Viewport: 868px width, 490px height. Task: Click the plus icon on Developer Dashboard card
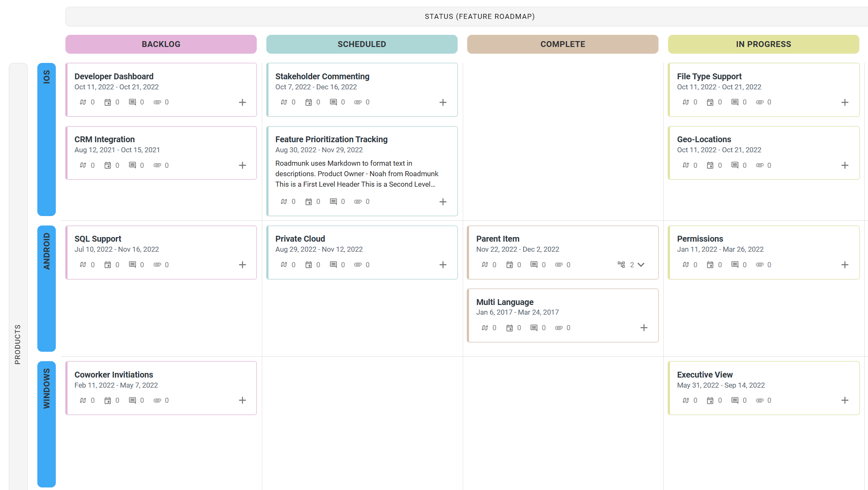pos(242,102)
